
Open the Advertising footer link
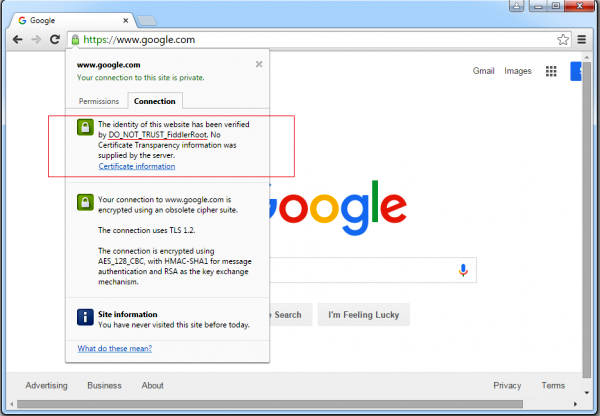[x=46, y=385]
